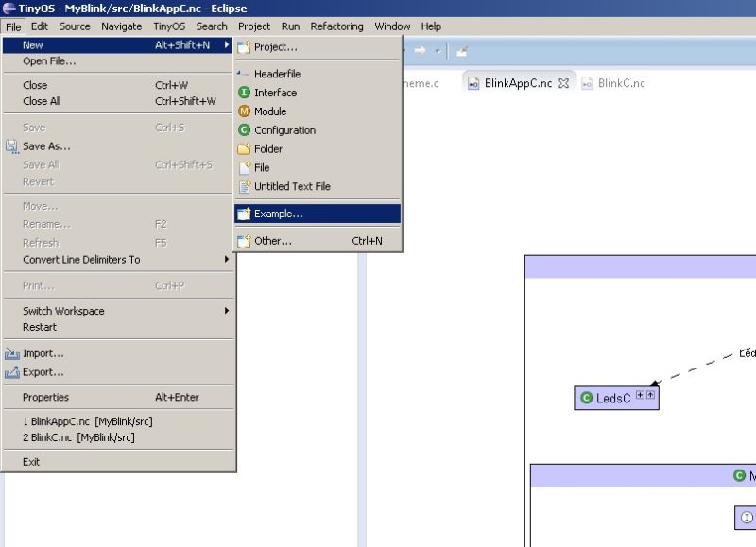
Task: Open the Switch Workspace submenu
Action: pyautogui.click(x=62, y=311)
